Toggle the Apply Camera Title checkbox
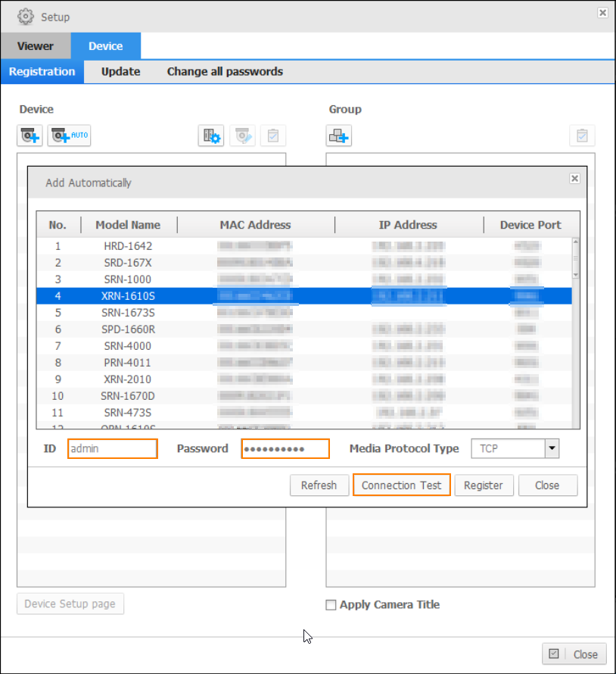616x674 pixels. pos(331,605)
